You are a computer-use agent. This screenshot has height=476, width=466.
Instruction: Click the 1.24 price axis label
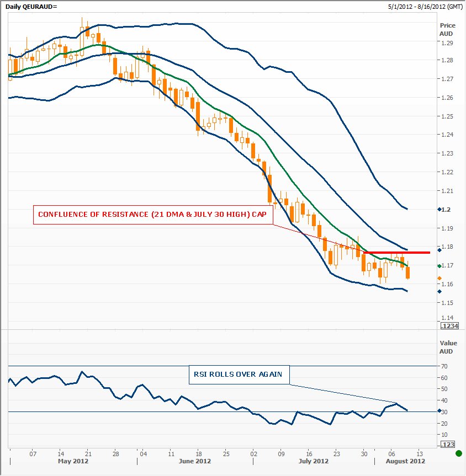[447, 135]
